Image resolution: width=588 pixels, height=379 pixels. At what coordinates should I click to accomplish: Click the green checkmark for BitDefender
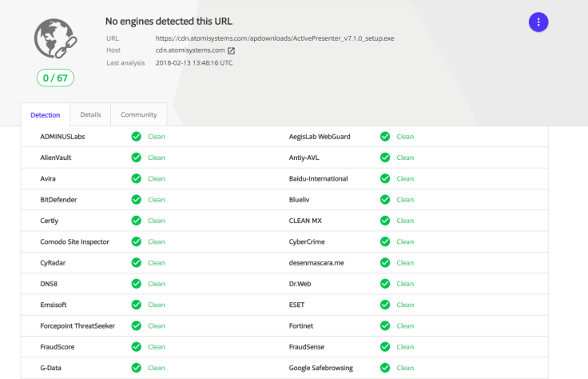coord(137,200)
